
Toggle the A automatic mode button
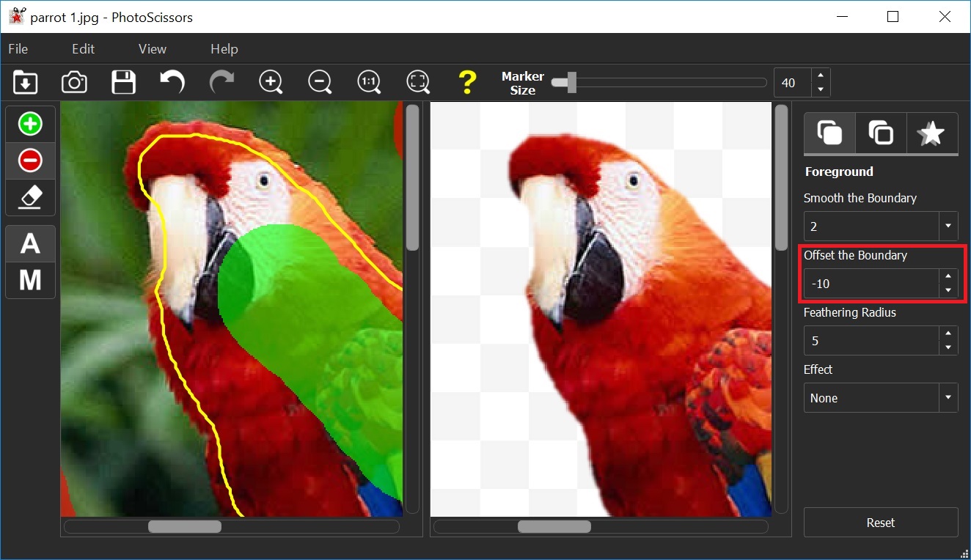point(30,243)
